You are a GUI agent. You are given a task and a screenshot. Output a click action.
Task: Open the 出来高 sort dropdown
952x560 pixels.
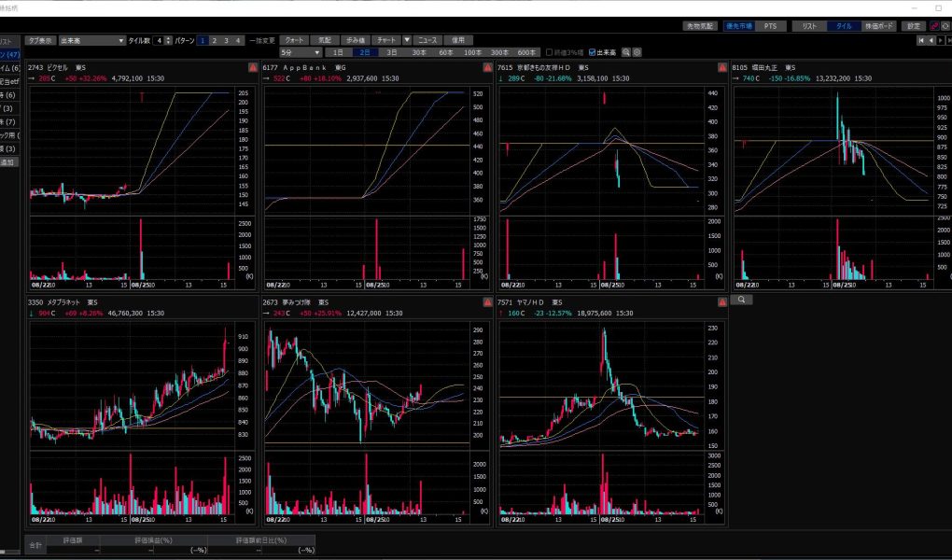pos(91,41)
